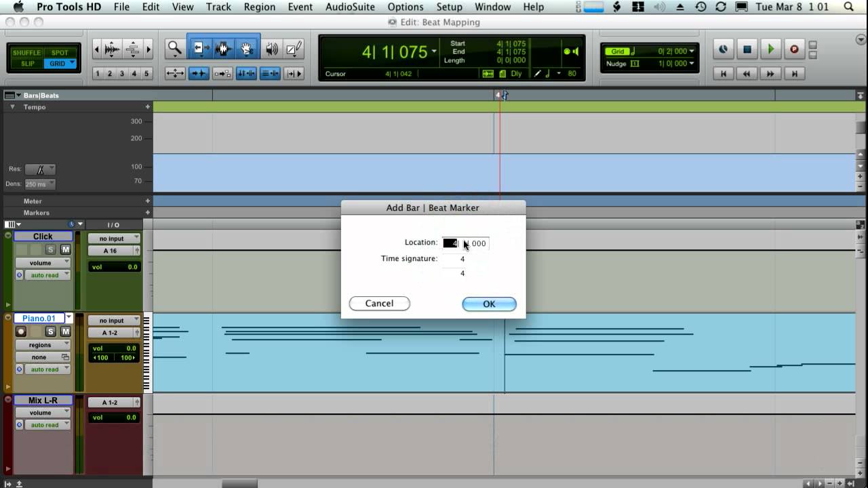Click Go to End transport button
The width and height of the screenshot is (868, 488).
pos(794,73)
